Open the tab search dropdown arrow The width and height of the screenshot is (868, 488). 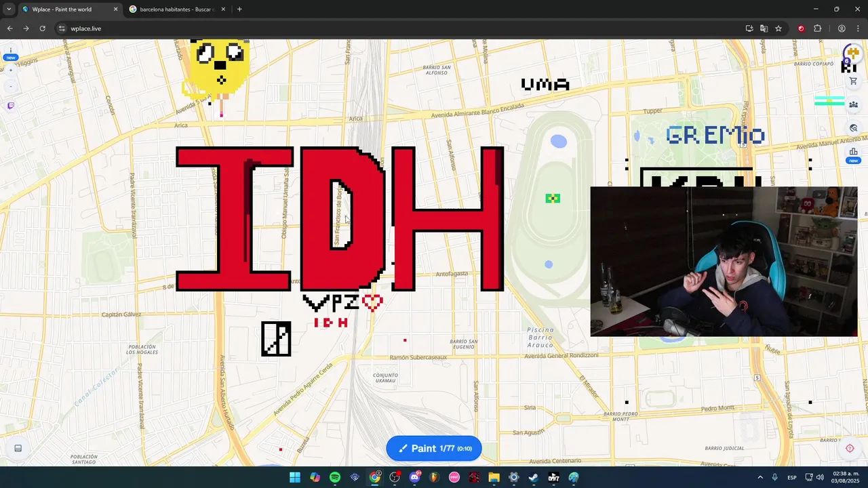(9, 9)
